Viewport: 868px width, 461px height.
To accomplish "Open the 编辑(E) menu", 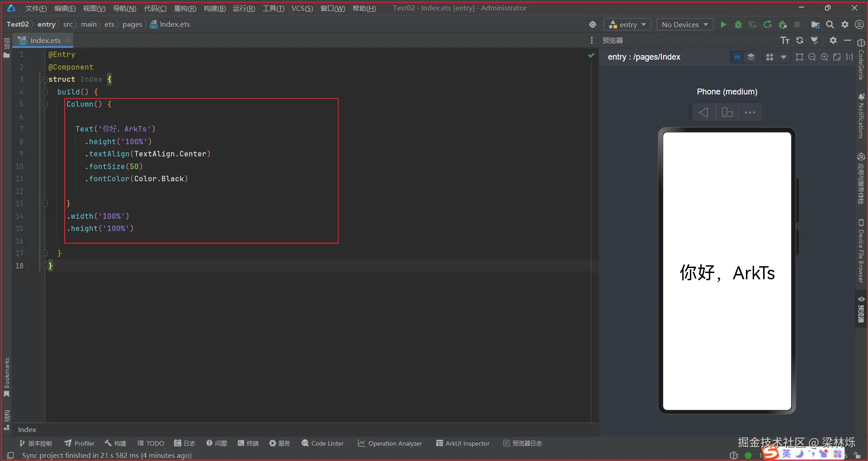I will (x=65, y=8).
